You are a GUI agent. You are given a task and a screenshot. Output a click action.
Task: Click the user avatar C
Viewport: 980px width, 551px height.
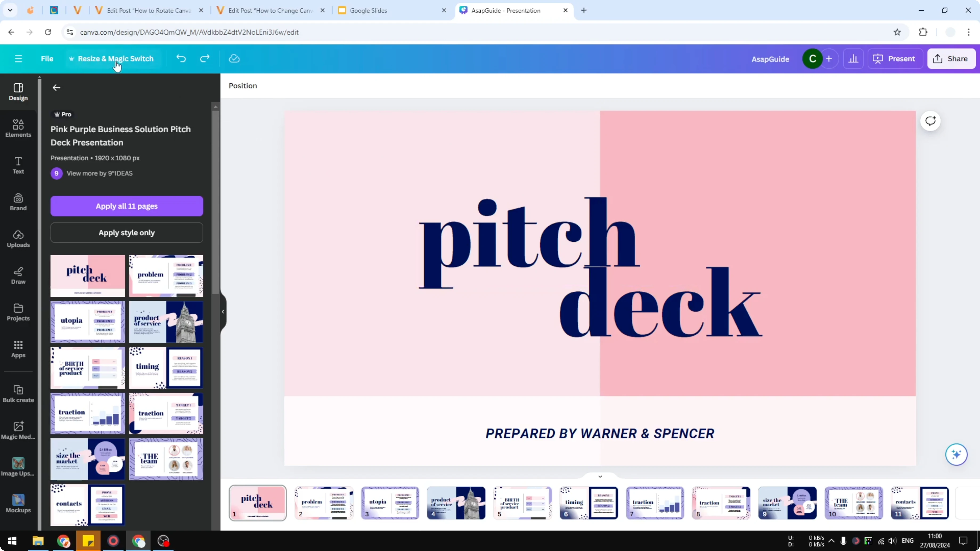812,59
